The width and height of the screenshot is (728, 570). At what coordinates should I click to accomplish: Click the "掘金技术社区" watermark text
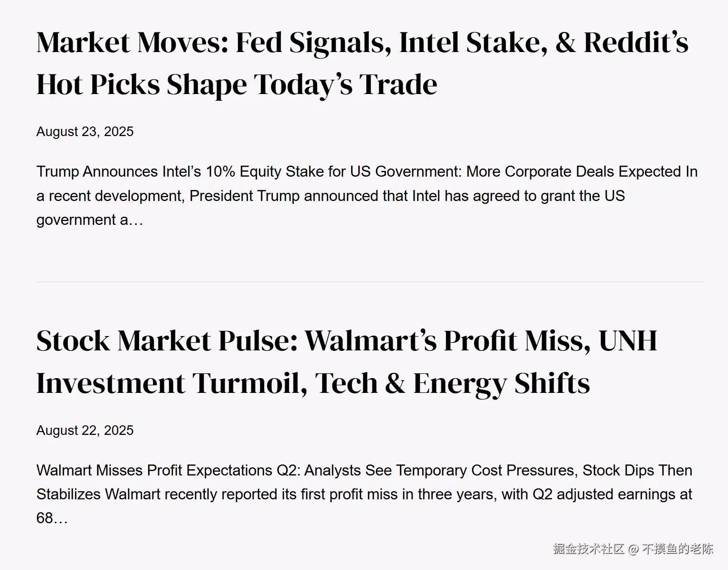589,549
